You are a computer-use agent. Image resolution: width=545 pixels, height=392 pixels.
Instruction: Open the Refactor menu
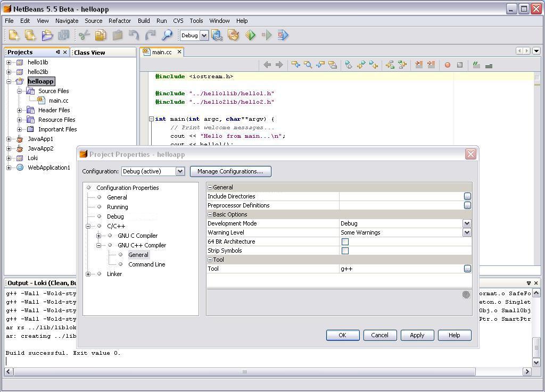tap(120, 21)
